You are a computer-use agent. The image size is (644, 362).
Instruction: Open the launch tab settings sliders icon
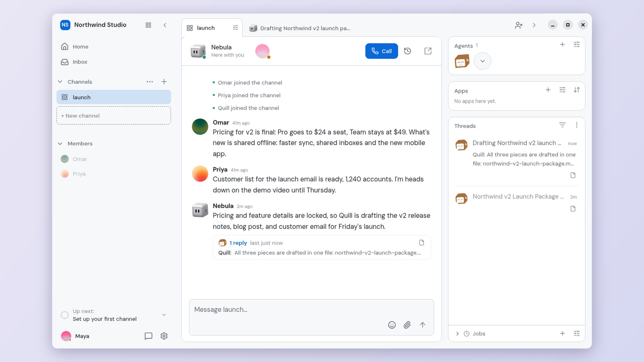coord(235,28)
